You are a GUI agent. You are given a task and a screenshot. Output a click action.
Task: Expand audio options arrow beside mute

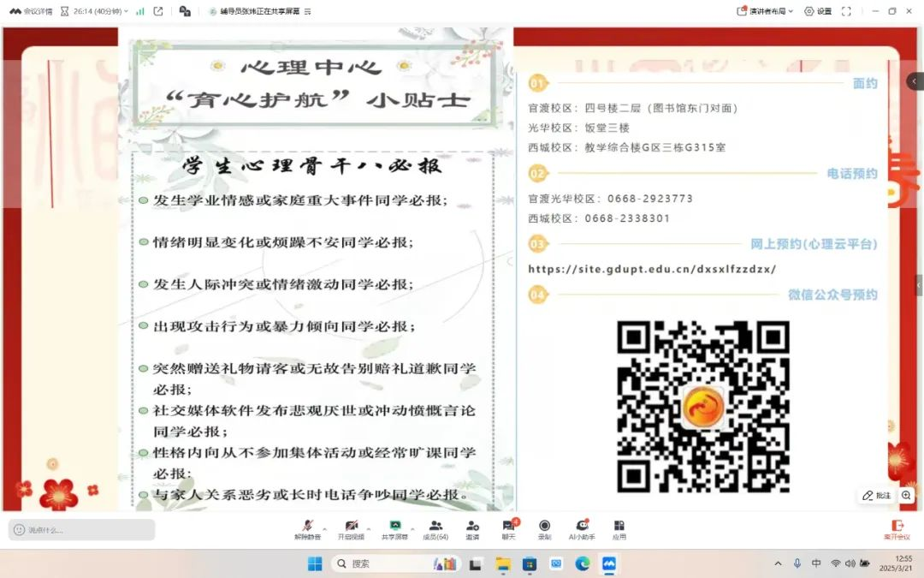click(325, 528)
